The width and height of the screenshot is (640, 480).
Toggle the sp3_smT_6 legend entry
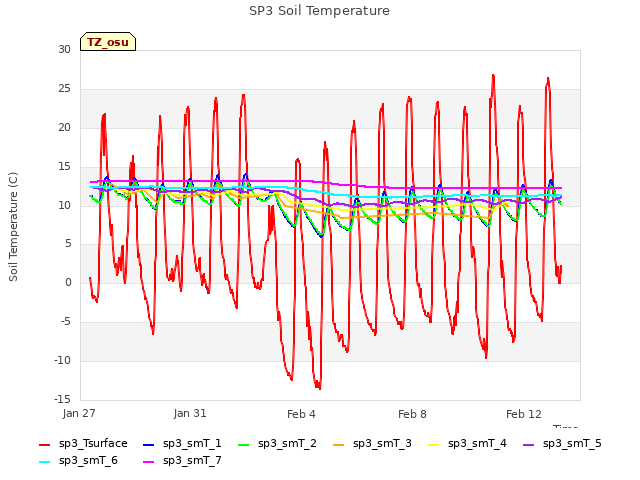(78, 460)
